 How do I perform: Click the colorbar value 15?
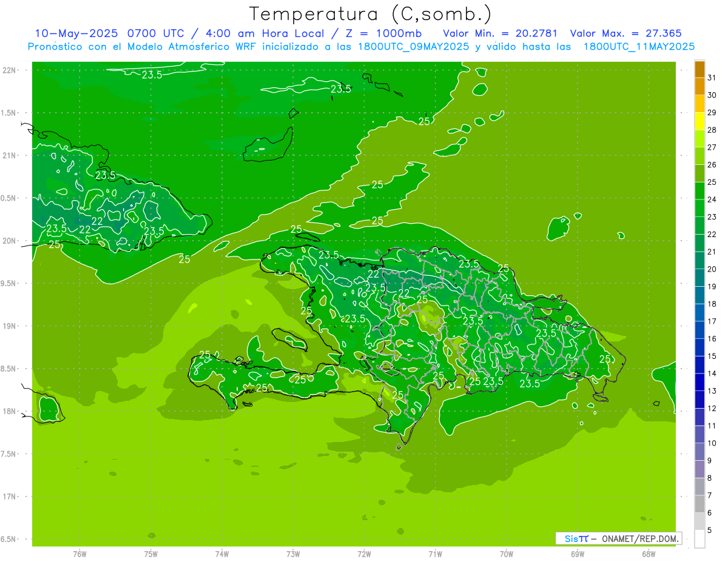712,356
